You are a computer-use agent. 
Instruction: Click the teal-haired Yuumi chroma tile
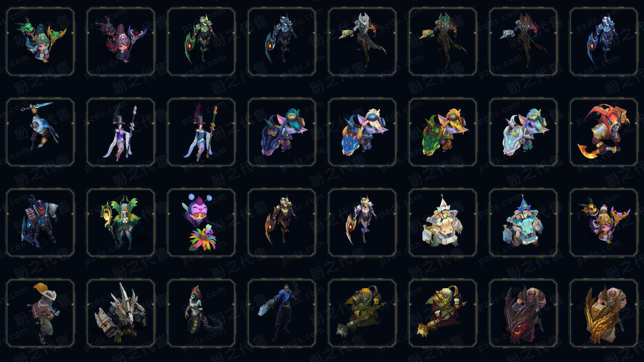[x=282, y=132]
